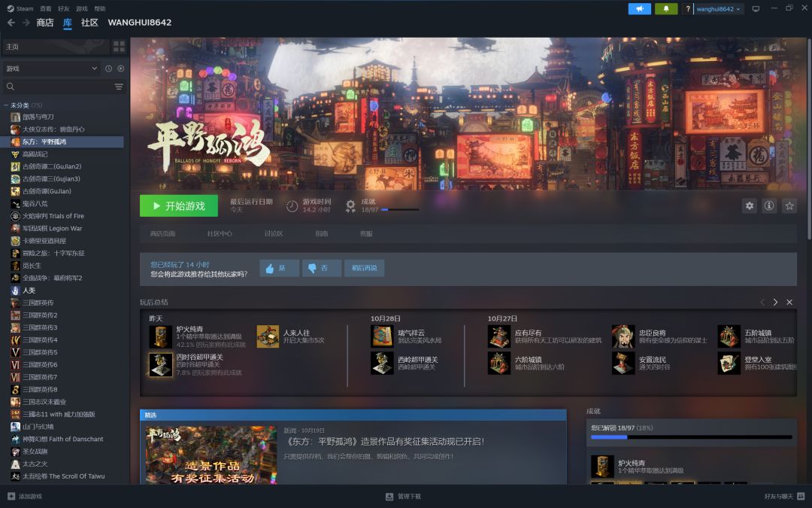Switch the library to grid view icon
The image size is (812, 508).
pos(119,47)
